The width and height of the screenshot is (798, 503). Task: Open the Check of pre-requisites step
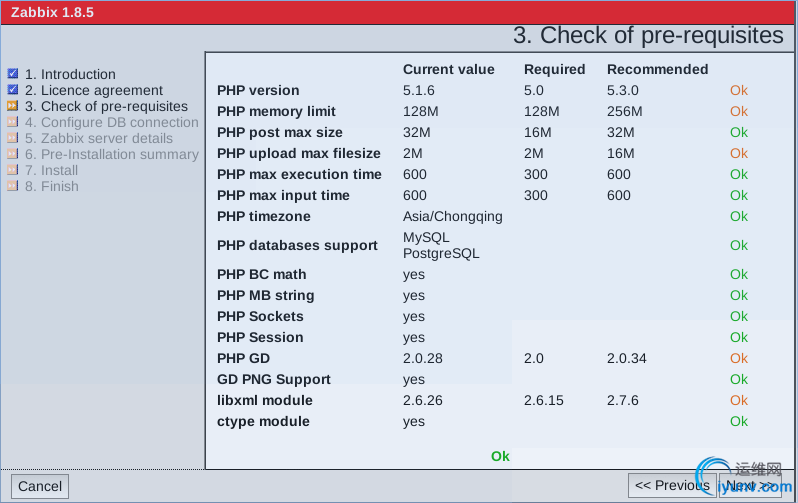coord(106,106)
